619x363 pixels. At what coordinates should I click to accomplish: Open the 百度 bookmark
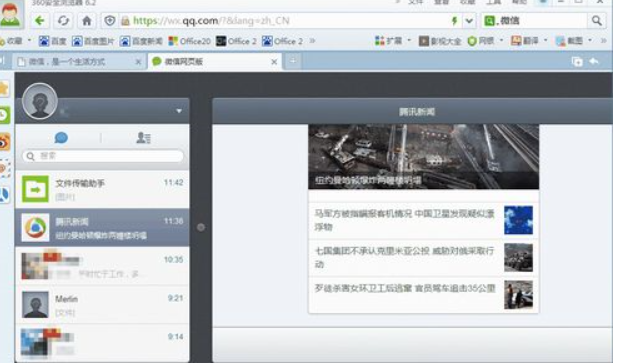click(53, 41)
